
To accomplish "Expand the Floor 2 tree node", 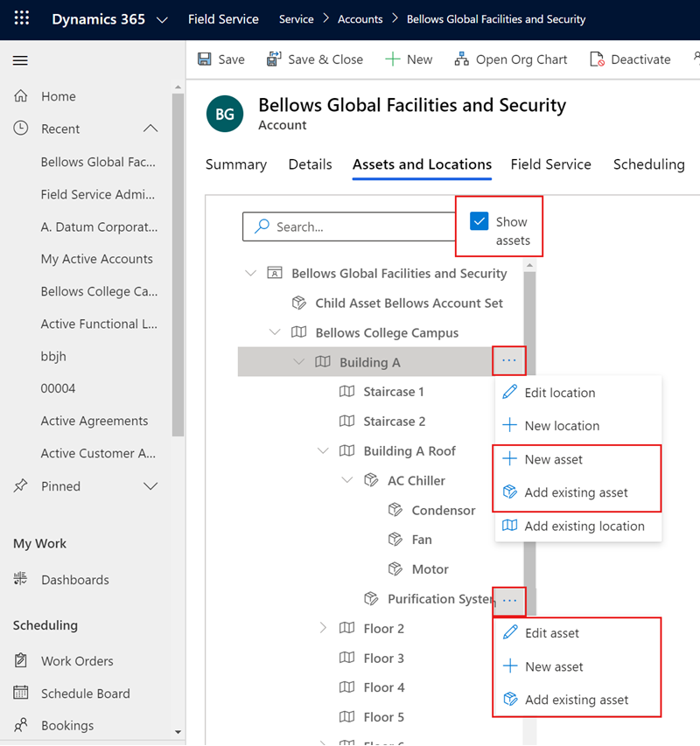I will 324,628.
